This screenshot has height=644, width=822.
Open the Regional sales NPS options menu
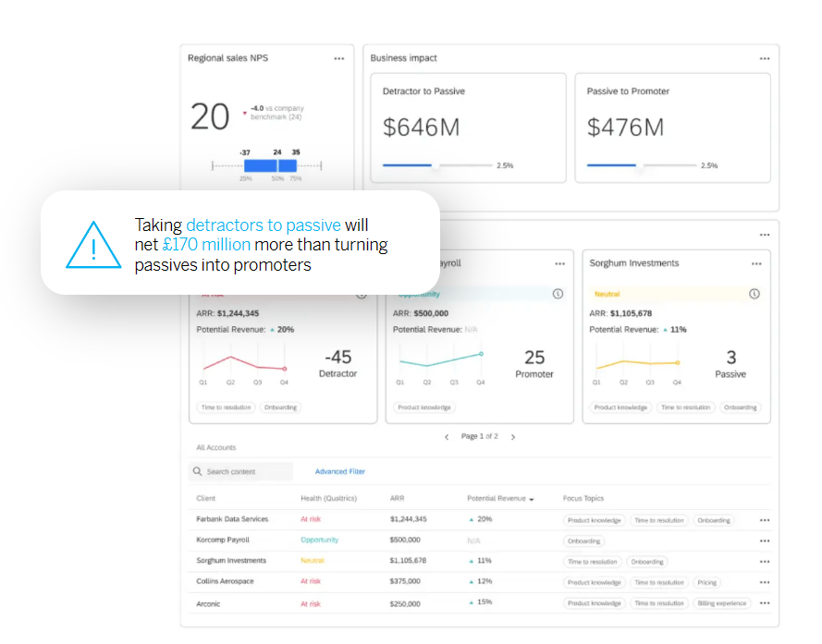[338, 57]
